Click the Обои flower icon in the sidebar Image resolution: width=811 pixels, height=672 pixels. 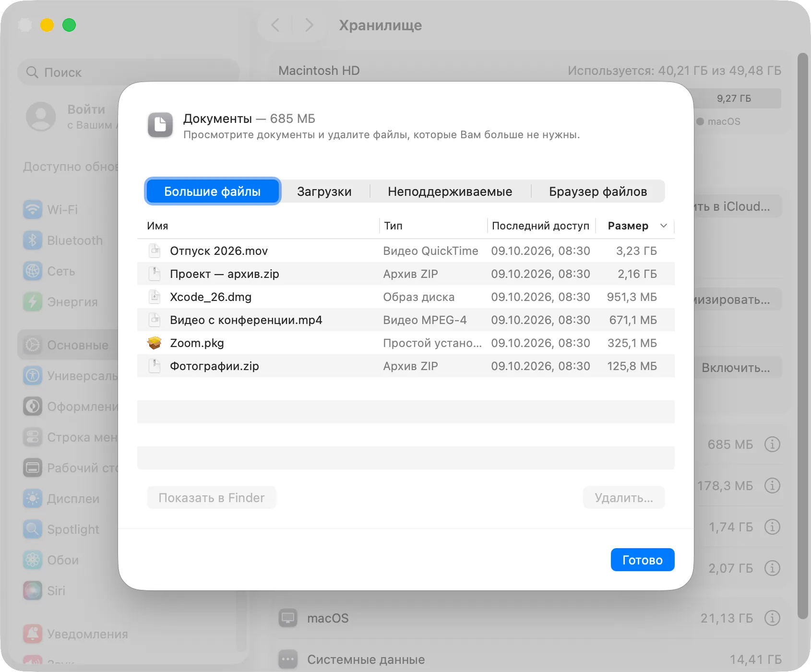click(33, 560)
